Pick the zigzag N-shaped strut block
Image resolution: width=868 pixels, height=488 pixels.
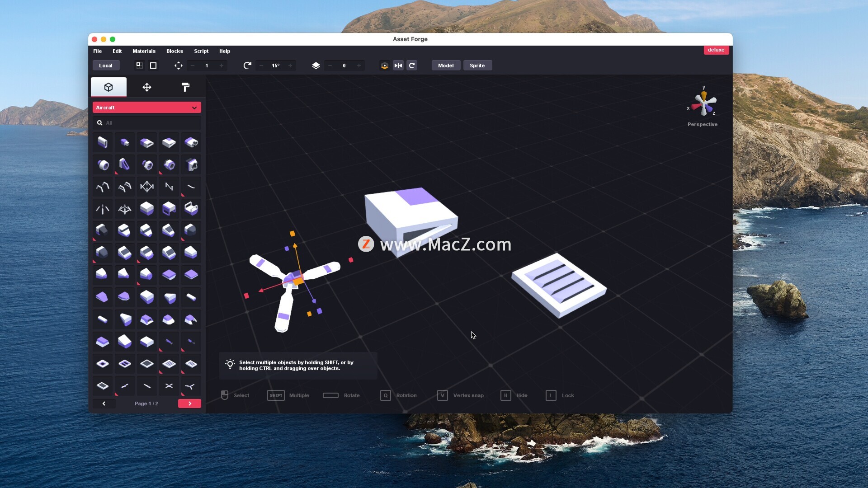[x=169, y=187]
